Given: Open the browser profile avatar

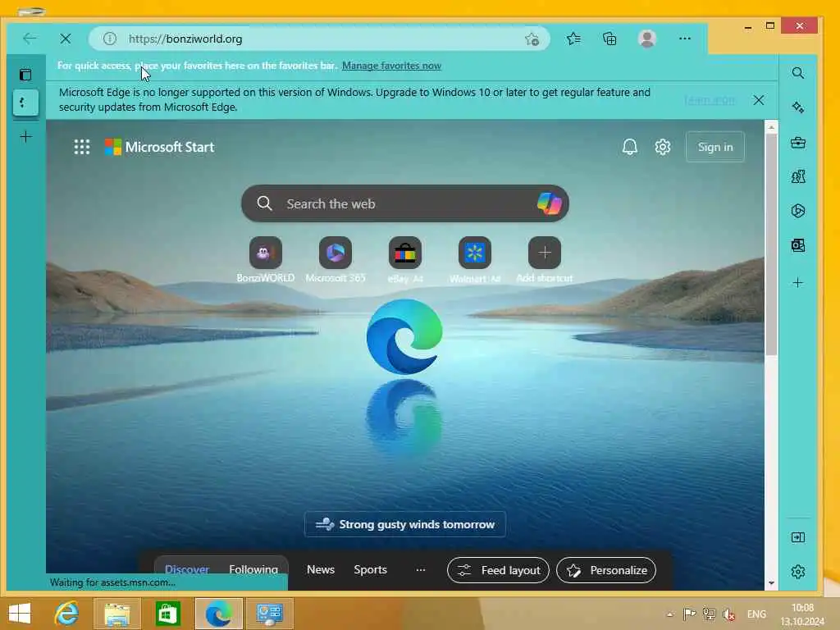Looking at the screenshot, I should click(x=647, y=39).
